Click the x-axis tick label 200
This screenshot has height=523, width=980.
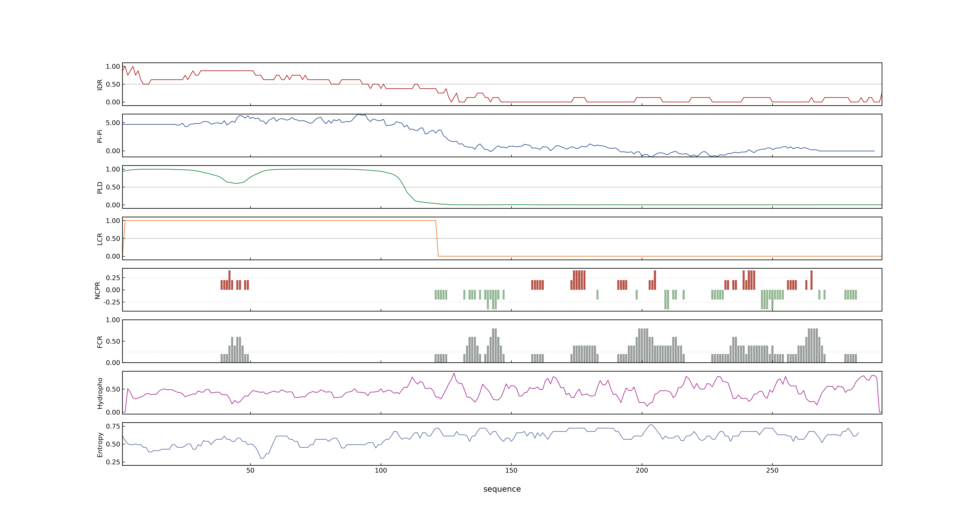pyautogui.click(x=642, y=470)
